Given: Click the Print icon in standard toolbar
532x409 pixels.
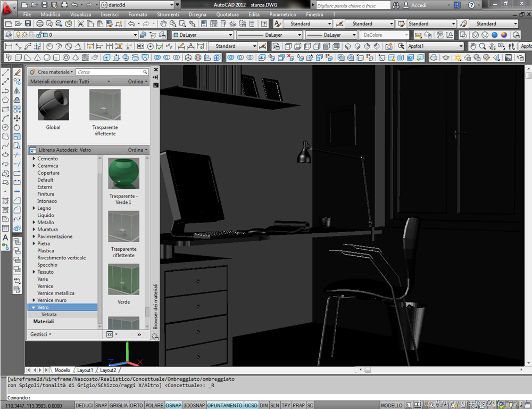Looking at the screenshot, I should coord(40,24).
